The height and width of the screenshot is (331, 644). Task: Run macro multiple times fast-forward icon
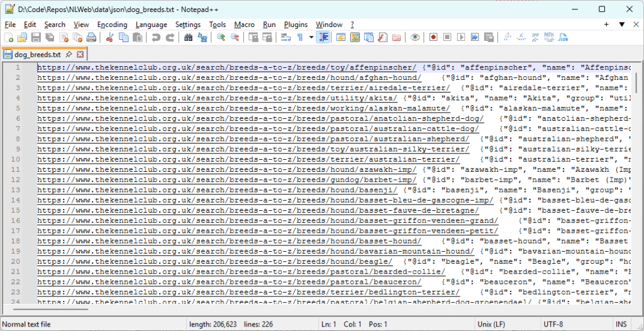pyautogui.click(x=475, y=38)
